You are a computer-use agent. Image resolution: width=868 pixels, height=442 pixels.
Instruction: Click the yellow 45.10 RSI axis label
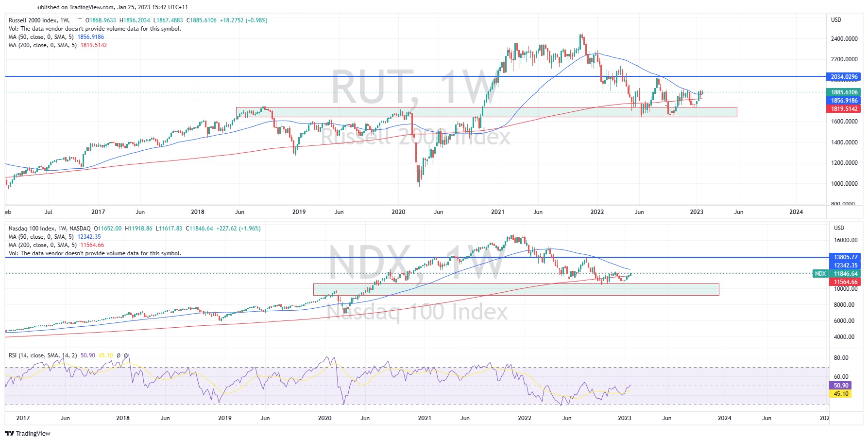[841, 394]
